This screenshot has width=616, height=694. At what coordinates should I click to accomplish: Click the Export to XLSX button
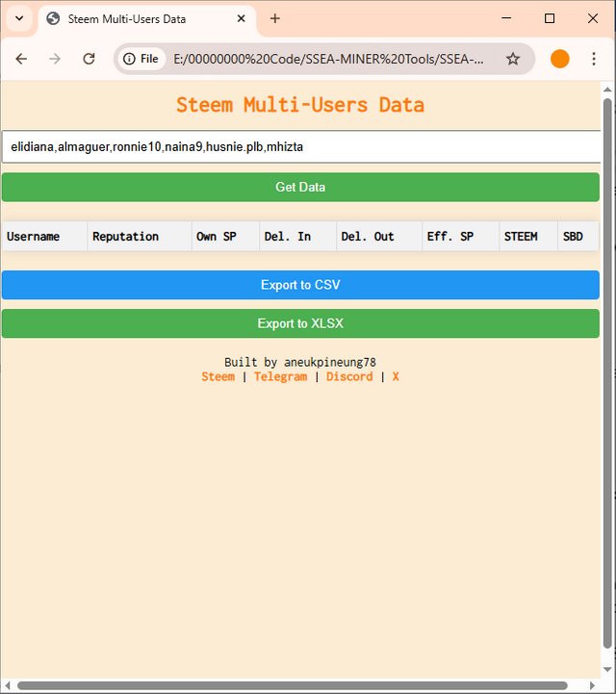click(x=300, y=323)
